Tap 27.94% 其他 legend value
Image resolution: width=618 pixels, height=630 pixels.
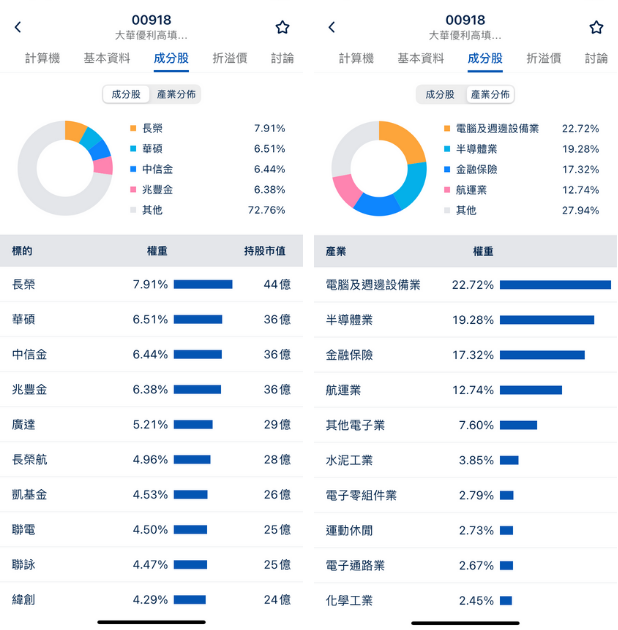click(x=580, y=211)
